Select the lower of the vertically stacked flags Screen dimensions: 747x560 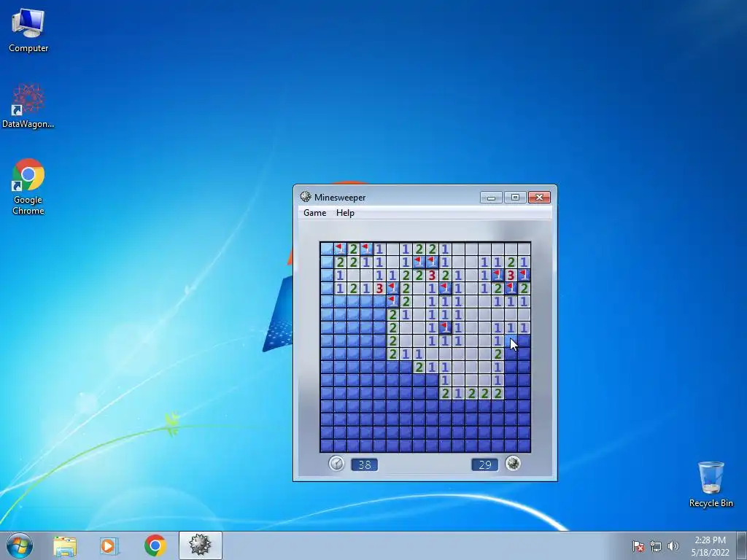click(392, 301)
